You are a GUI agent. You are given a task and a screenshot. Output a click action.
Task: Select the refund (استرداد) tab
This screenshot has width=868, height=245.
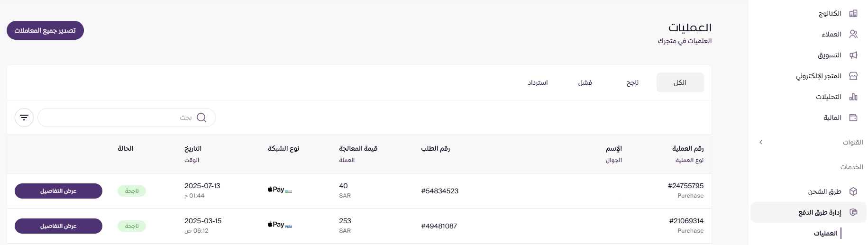click(x=538, y=83)
